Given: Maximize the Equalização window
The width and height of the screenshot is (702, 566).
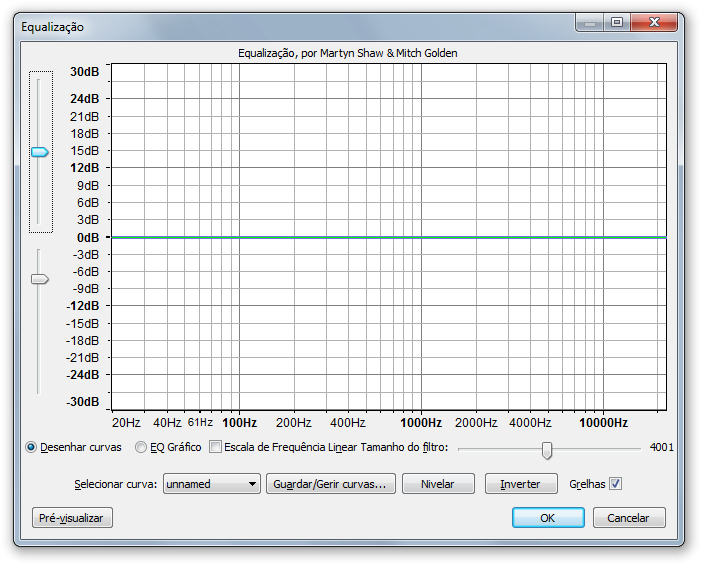Looking at the screenshot, I should point(617,22).
